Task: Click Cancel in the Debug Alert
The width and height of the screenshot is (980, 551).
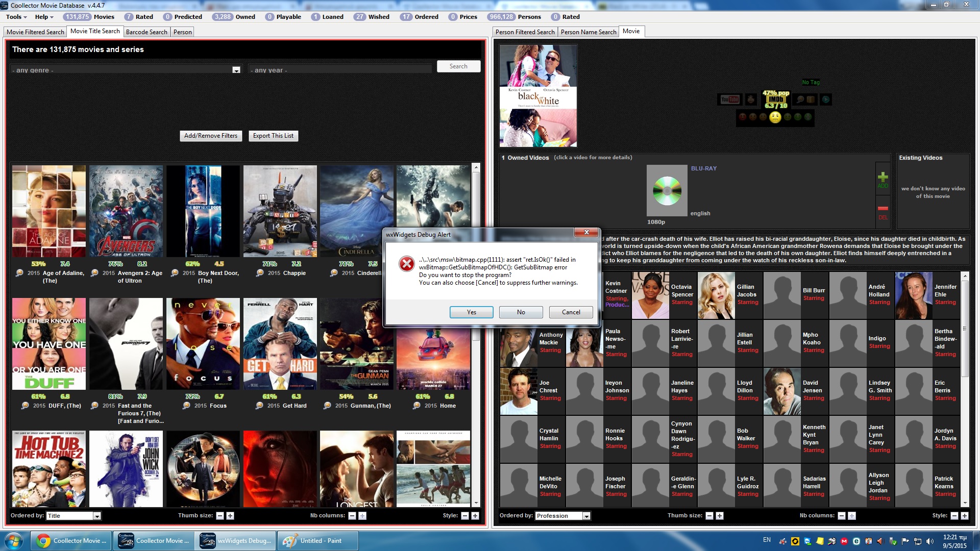Action: [x=571, y=312]
